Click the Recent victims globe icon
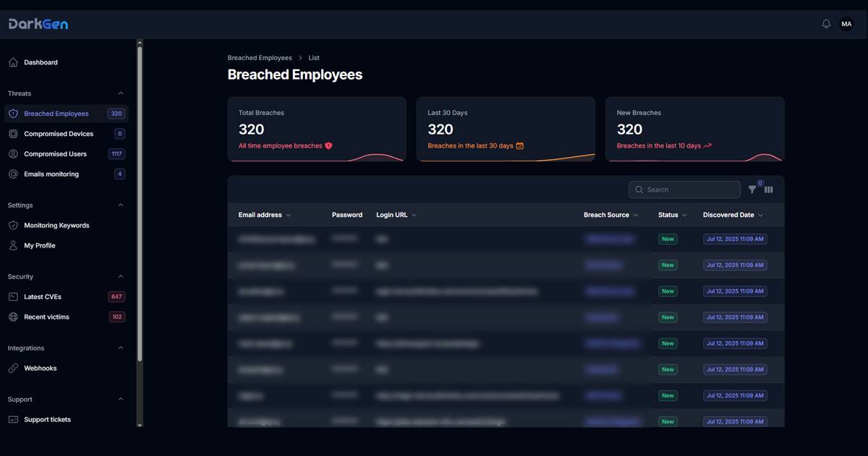The image size is (868, 456). (13, 317)
